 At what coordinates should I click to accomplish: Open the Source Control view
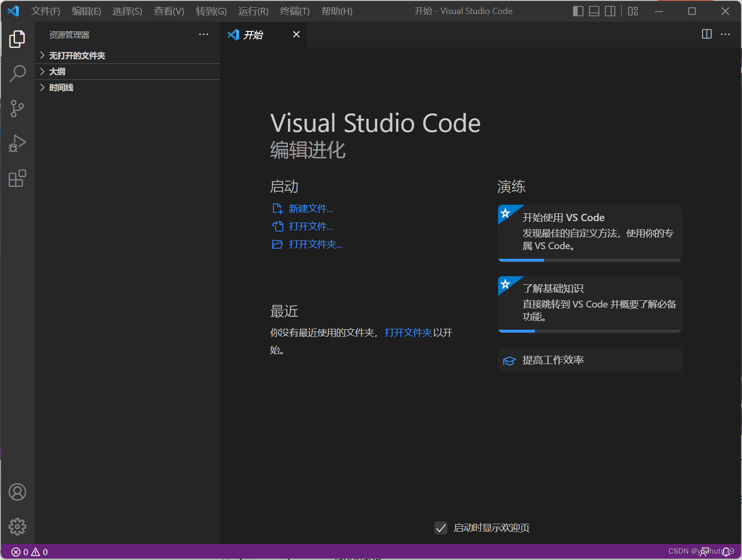(17, 109)
